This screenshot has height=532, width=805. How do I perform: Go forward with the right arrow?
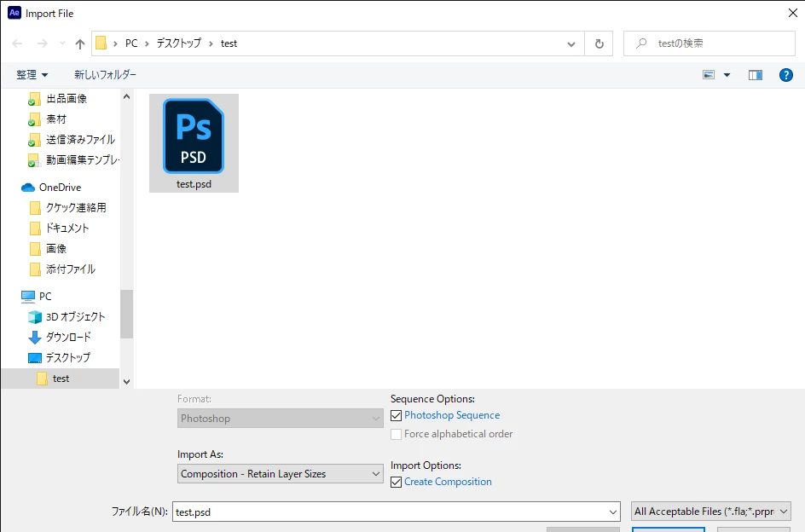[43, 43]
